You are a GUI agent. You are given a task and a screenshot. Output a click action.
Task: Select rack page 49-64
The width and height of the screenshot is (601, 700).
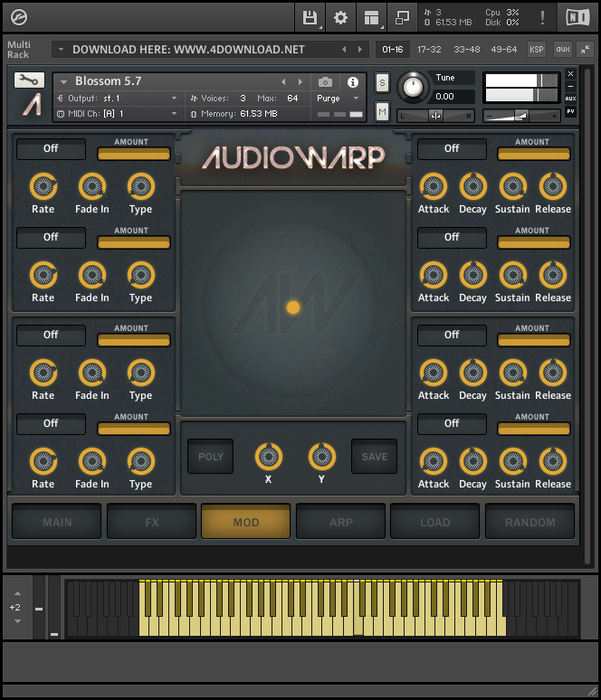tap(504, 49)
